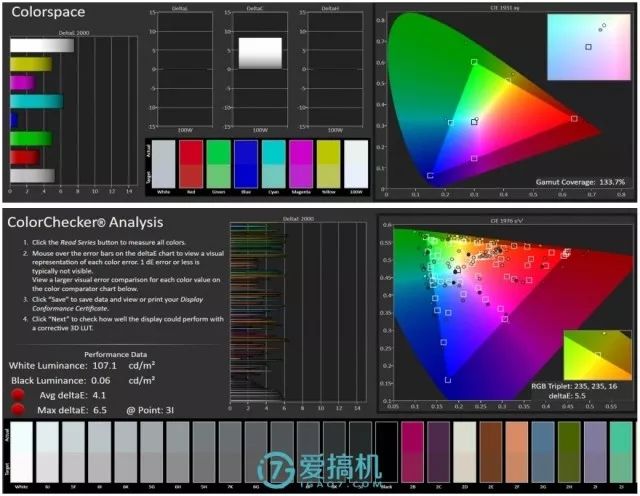
Task: Select the Yellow swatch in Colorspace comparator
Action: tap(329, 162)
